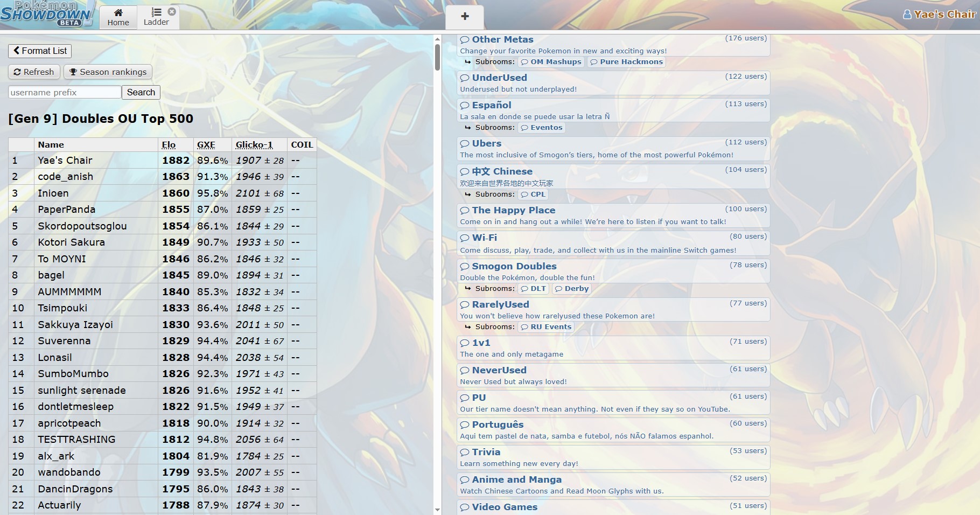The image size is (980, 515).
Task: Select player Inioen in ladder
Action: (53, 193)
